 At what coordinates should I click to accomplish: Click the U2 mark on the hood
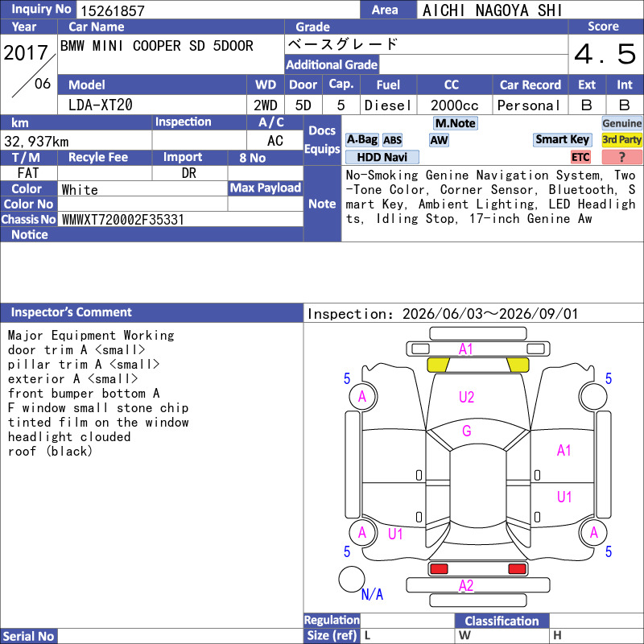(466, 397)
